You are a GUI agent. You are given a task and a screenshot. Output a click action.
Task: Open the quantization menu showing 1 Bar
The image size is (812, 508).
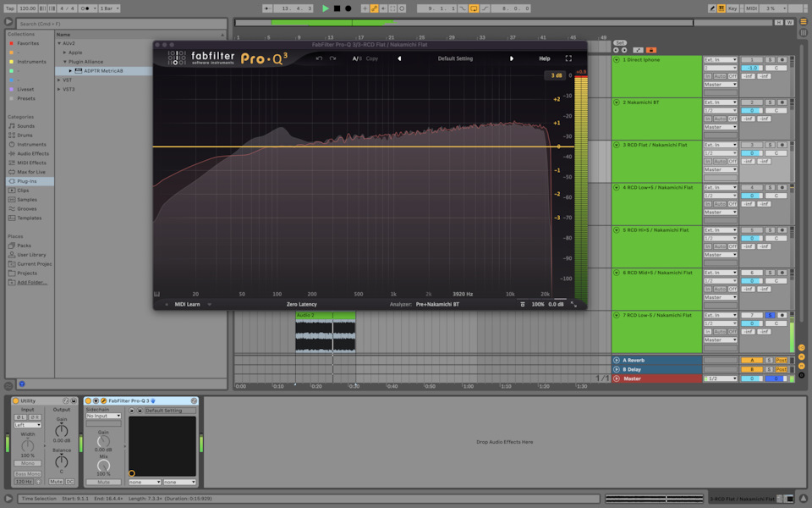tap(109, 8)
